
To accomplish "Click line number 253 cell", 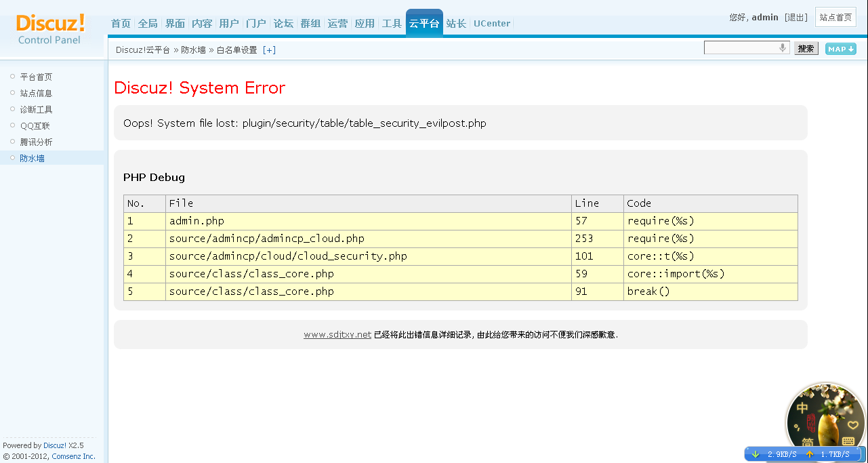I will coord(598,239).
